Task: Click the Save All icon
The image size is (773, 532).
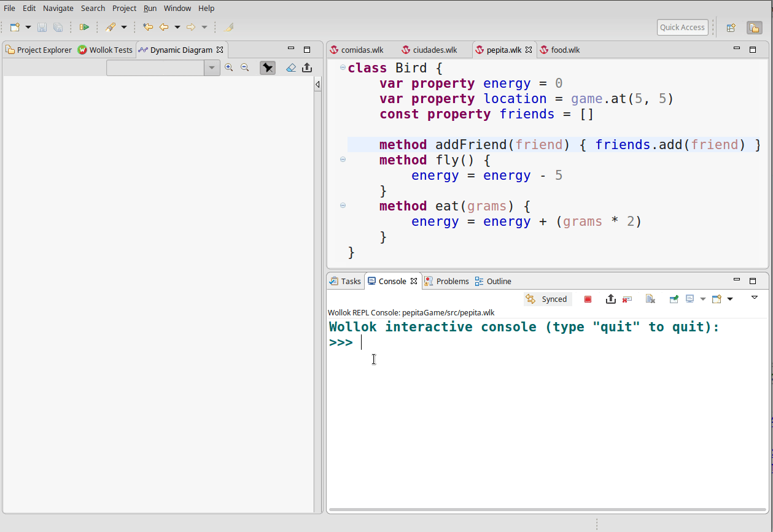Action: pos(58,27)
